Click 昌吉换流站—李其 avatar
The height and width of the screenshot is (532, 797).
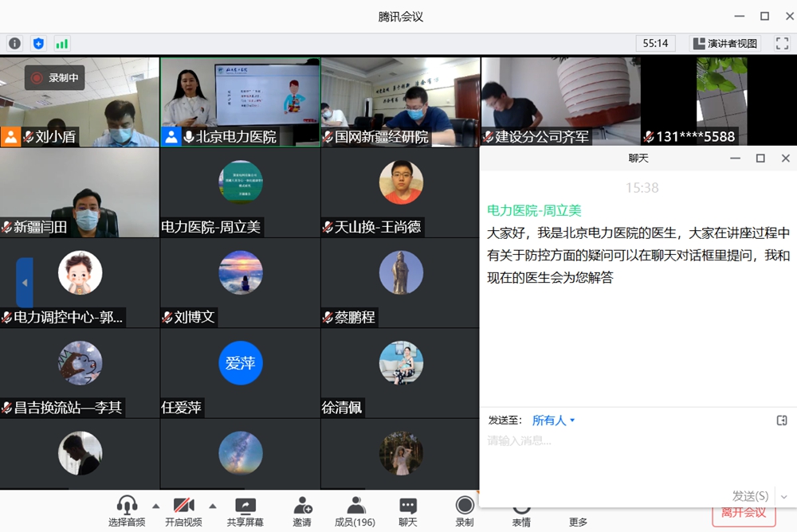(x=80, y=363)
